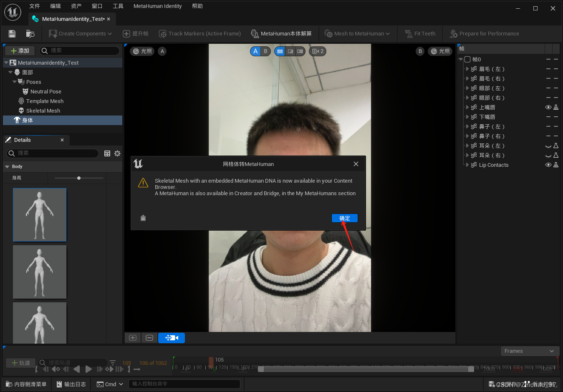Expand the 下嘴唇 curve group
563x392 pixels.
[467, 117]
